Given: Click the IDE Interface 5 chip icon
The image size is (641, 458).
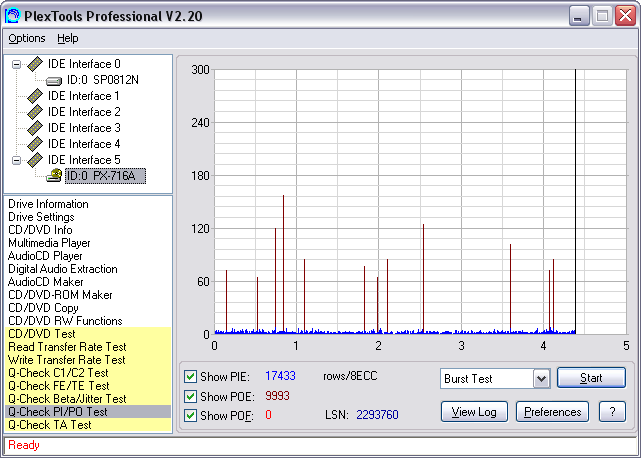Looking at the screenshot, I should [35, 160].
